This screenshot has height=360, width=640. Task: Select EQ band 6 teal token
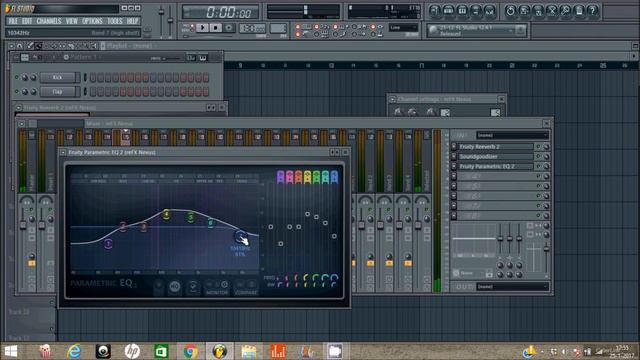pyautogui.click(x=211, y=223)
